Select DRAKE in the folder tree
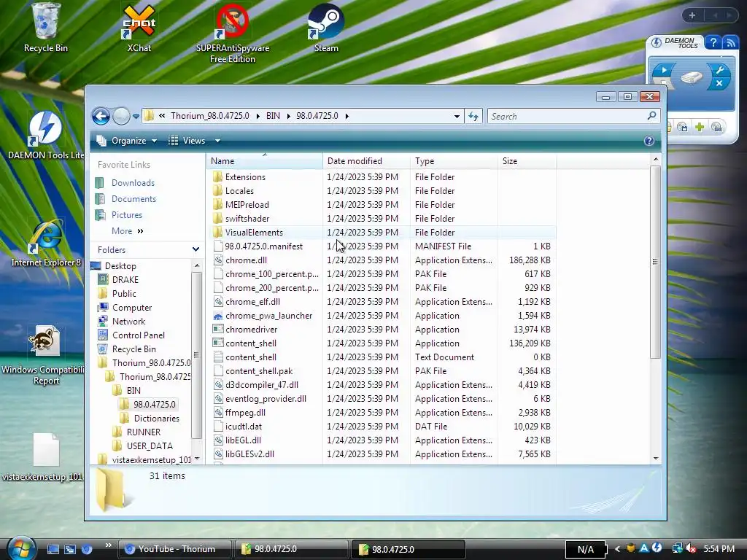Viewport: 747px width, 560px height. coord(125,279)
